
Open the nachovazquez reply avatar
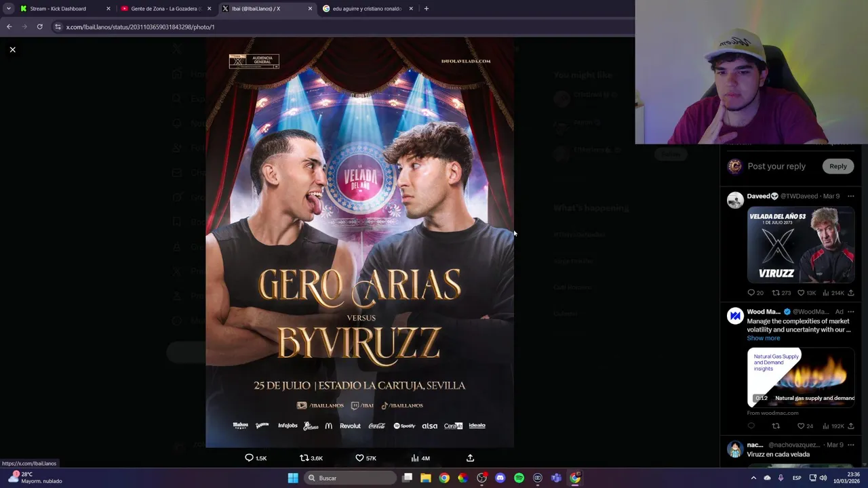(x=735, y=449)
